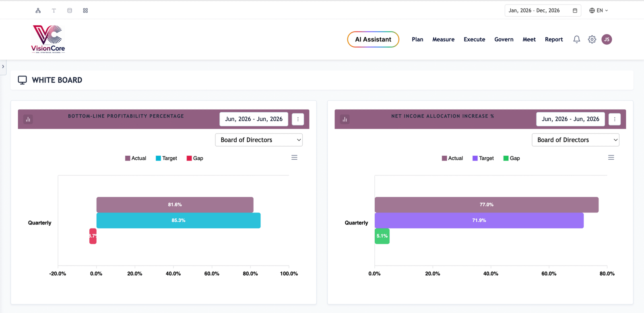Select the text tool icon in top toolbar
Viewport: 644px width, 313px height.
point(54,10)
